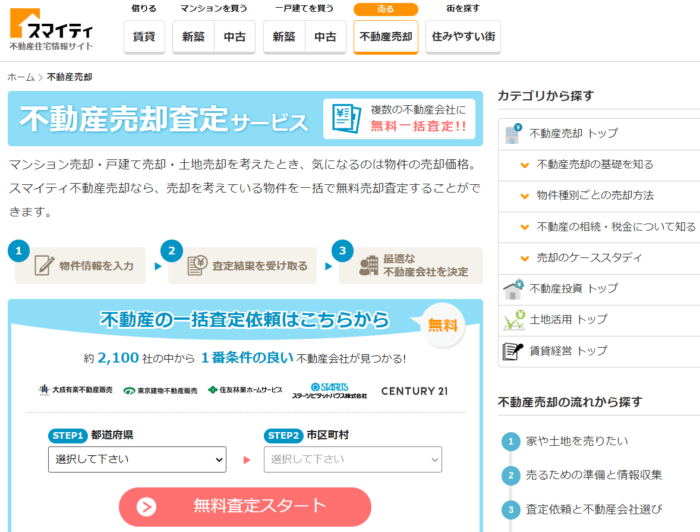The width and height of the screenshot is (700, 532).
Task: Click the 不動産売却査定サービス banner
Action: point(245,119)
